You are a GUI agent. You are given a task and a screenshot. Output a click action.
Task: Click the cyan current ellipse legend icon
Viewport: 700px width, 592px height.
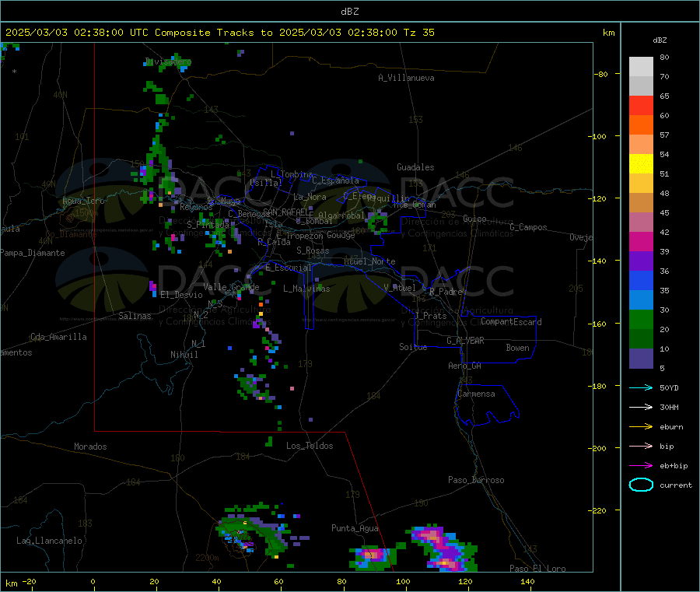[x=641, y=485]
